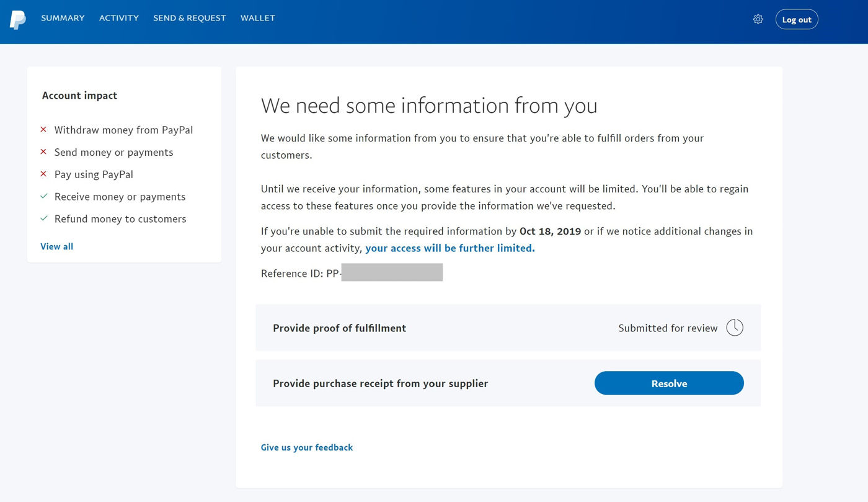The width and height of the screenshot is (868, 502).
Task: Click the Submitted for review status text
Action: (668, 328)
